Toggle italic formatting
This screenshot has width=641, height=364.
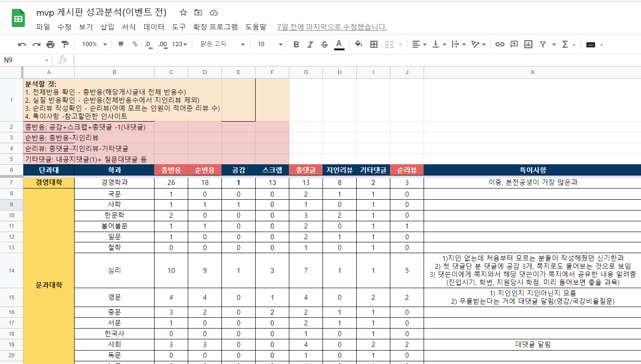pos(310,44)
